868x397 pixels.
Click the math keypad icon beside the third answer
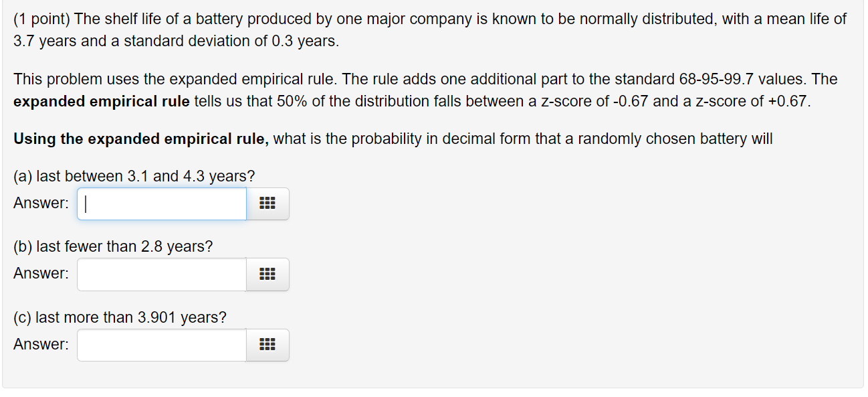coord(267,345)
